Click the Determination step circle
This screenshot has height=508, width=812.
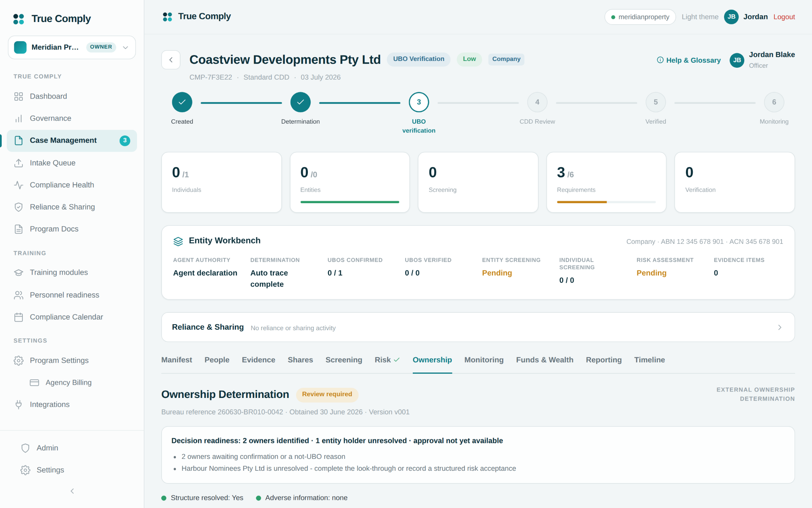pos(300,102)
